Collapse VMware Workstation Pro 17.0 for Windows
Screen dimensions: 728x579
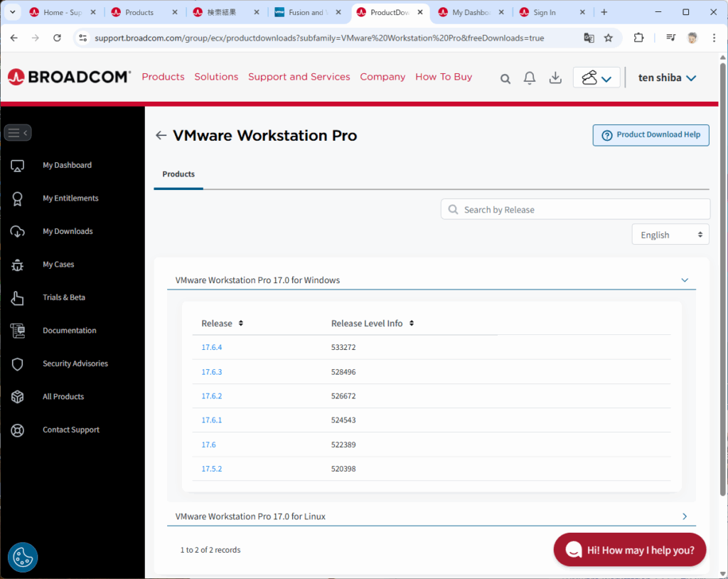click(x=685, y=280)
